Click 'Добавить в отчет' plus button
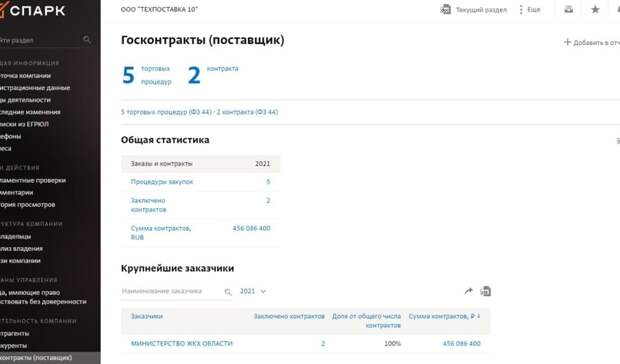The image size is (620, 364). coord(592,42)
